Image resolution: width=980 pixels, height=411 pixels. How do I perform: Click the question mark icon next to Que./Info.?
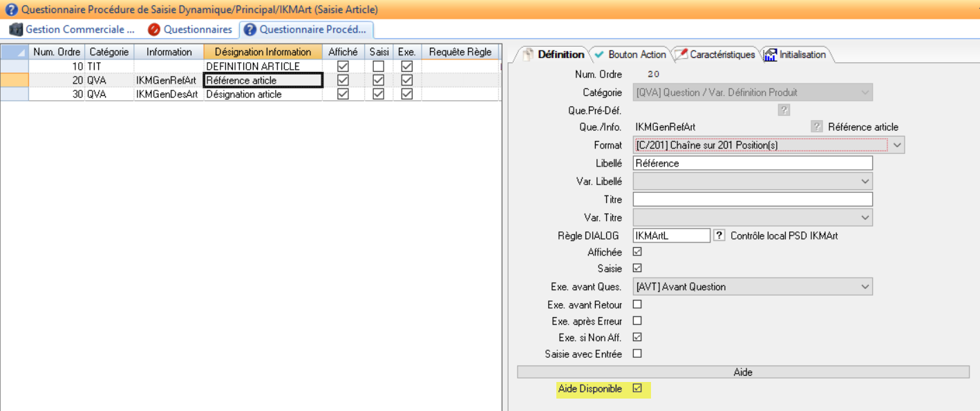[817, 126]
